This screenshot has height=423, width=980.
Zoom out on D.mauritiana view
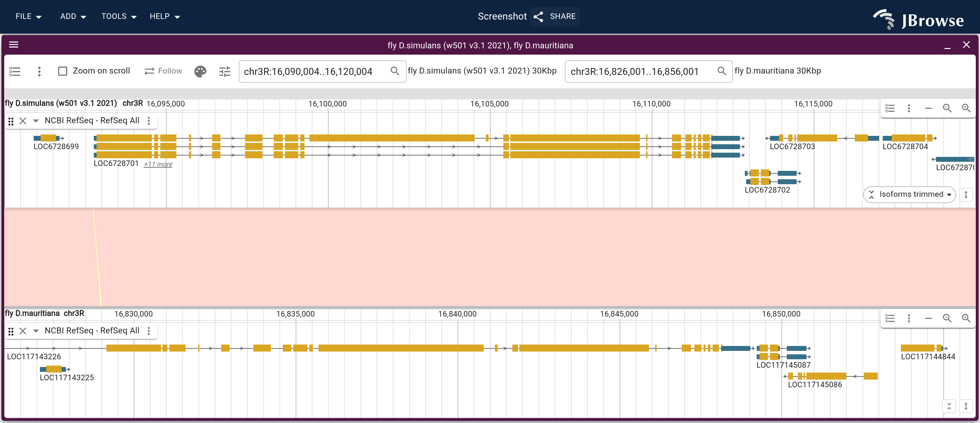[x=947, y=318]
